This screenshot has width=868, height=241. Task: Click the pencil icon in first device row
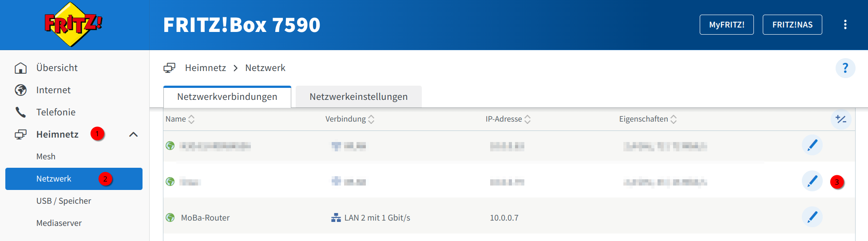812,146
